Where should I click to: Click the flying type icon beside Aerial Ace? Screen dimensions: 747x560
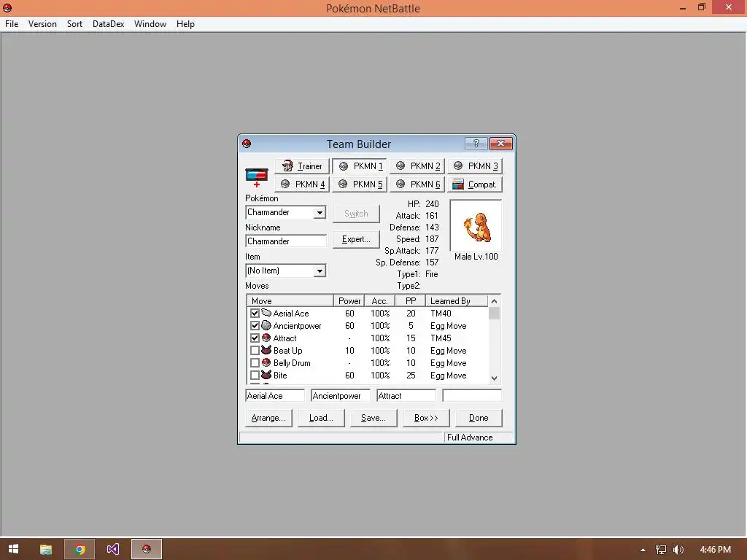(266, 313)
